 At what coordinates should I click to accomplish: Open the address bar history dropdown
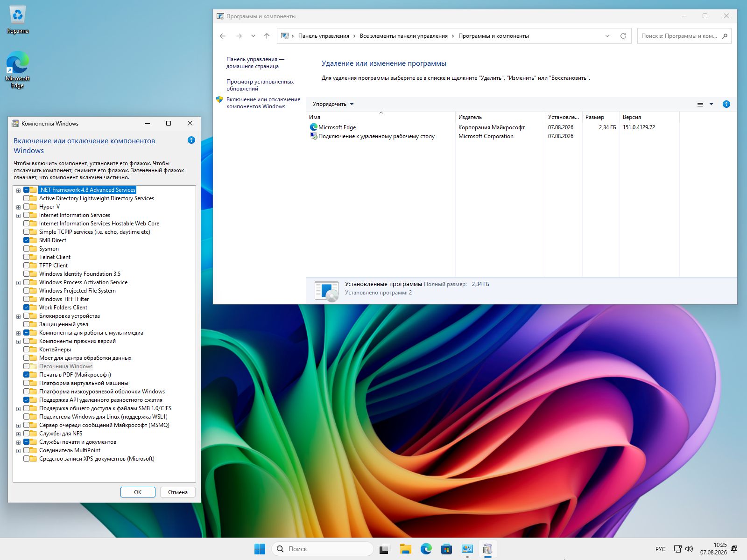point(607,36)
